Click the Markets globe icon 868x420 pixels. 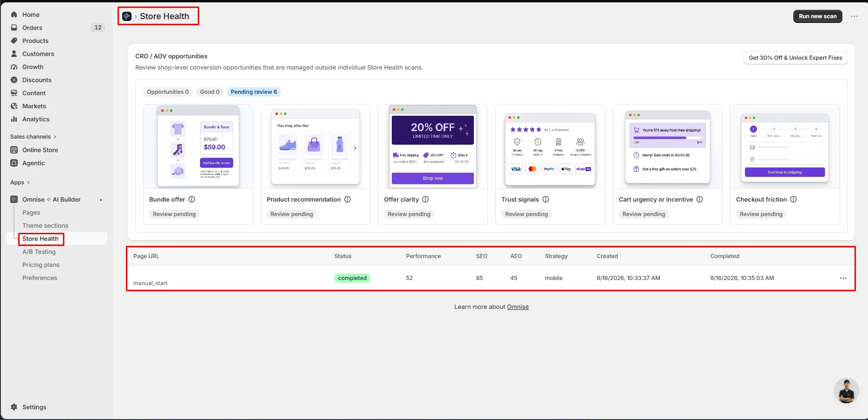coord(14,106)
